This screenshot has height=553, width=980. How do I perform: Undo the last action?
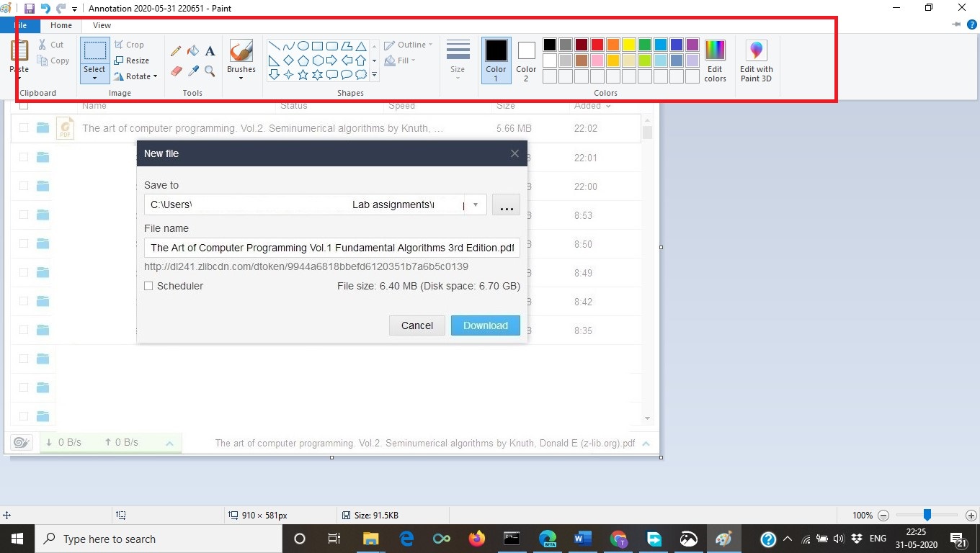[x=45, y=9]
